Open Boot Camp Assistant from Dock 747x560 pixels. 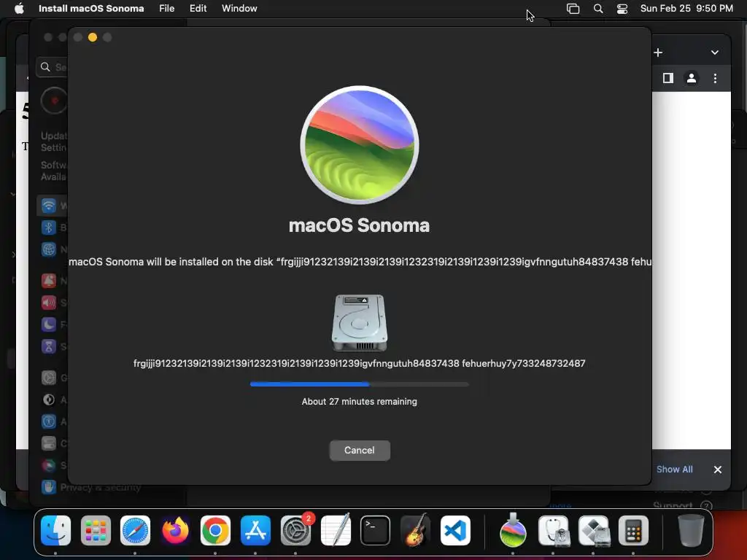593,531
